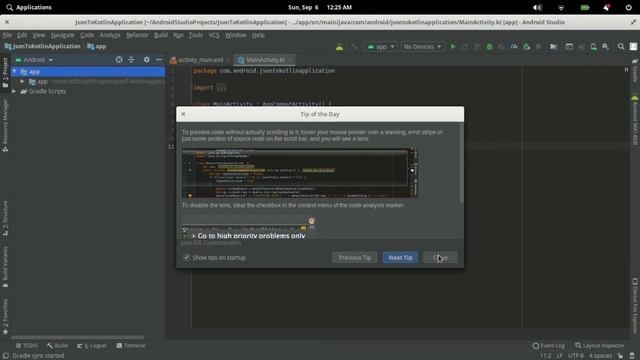
Task: Click the Wi-Fi icon in system bar
Action: click(561, 7)
